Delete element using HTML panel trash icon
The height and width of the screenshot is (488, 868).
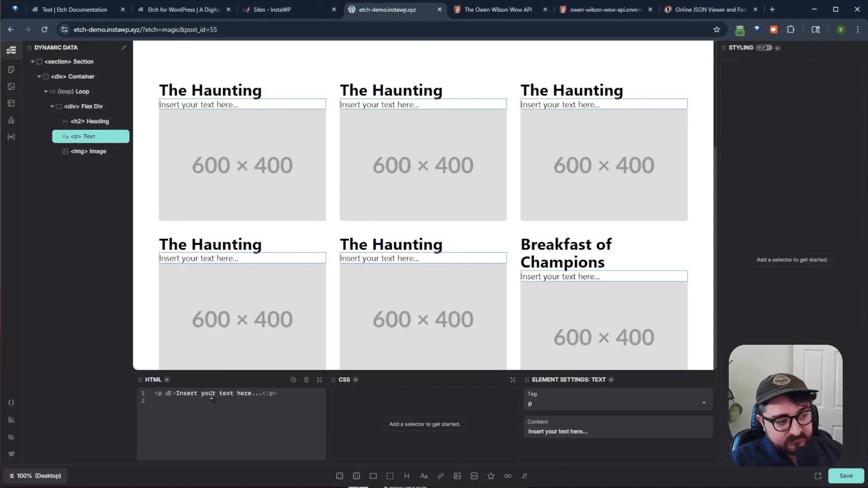click(x=307, y=380)
